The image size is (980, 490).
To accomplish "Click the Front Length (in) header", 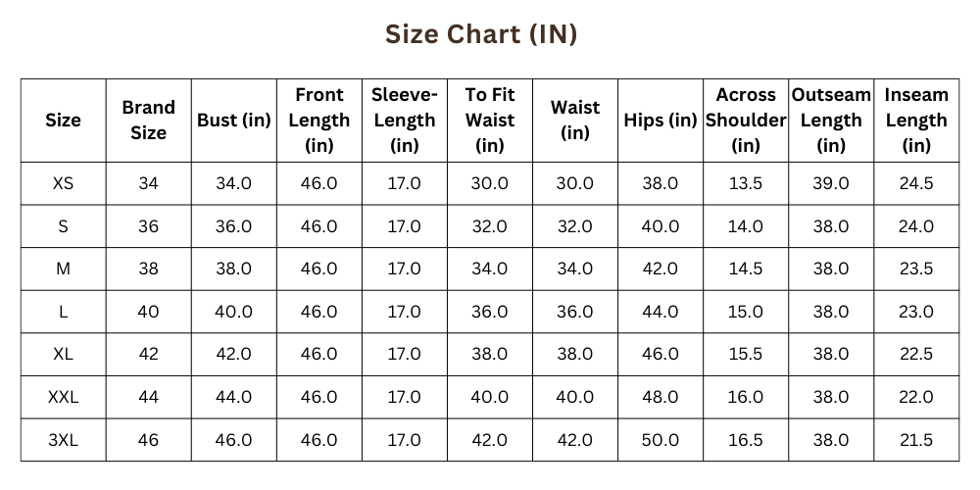I will (x=318, y=121).
